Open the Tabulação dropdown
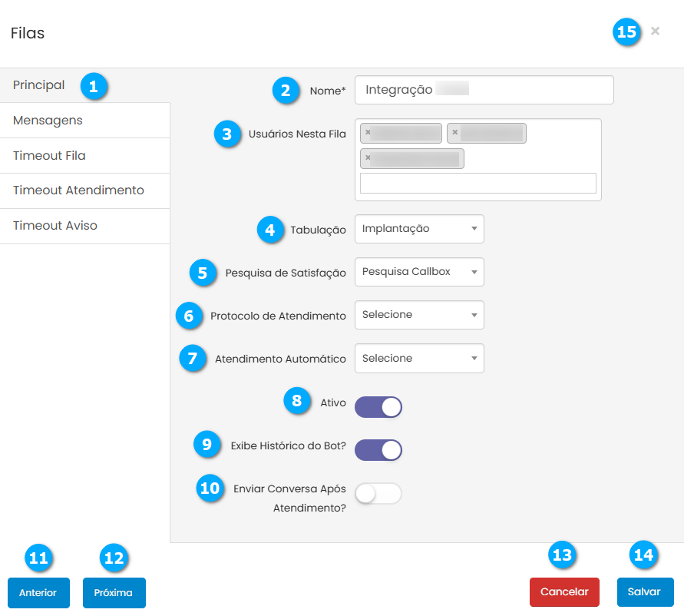 (x=419, y=229)
